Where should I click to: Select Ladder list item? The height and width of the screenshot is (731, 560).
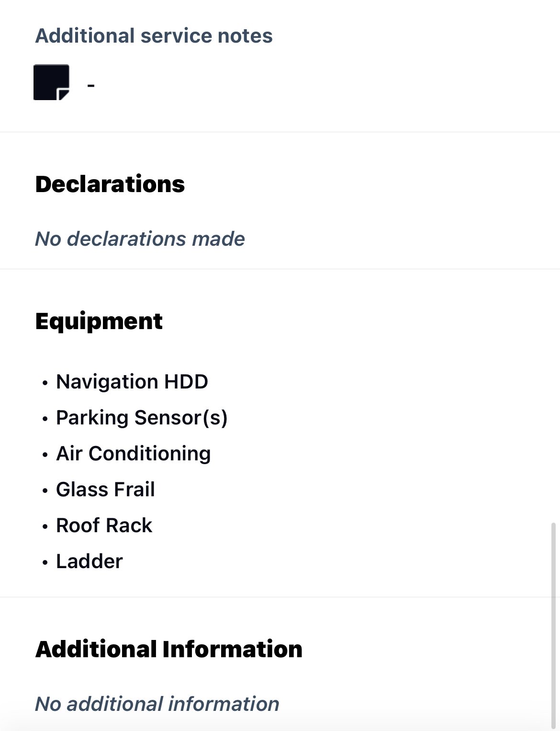[x=90, y=561]
